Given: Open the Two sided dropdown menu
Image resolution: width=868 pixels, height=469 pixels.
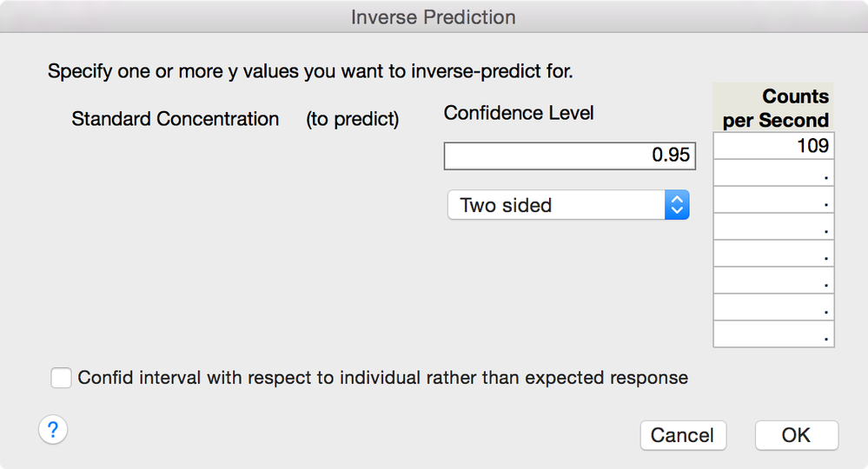Looking at the screenshot, I should click(568, 205).
